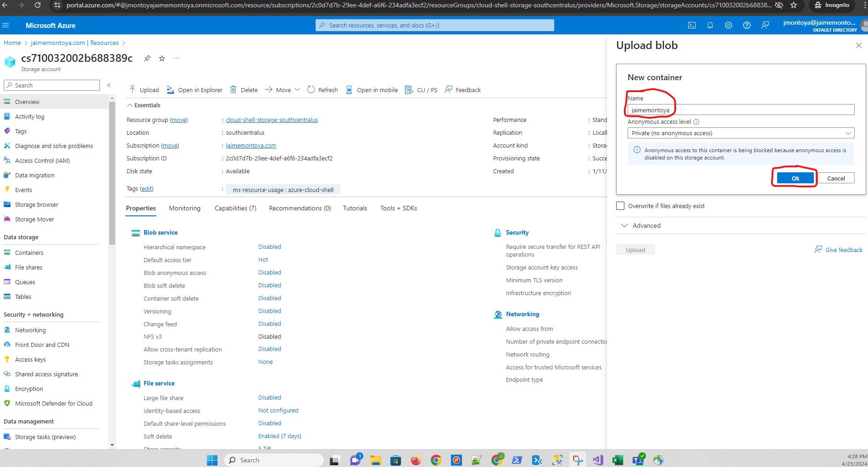The image size is (868, 467).
Task: Click Ok to create the container
Action: (796, 178)
